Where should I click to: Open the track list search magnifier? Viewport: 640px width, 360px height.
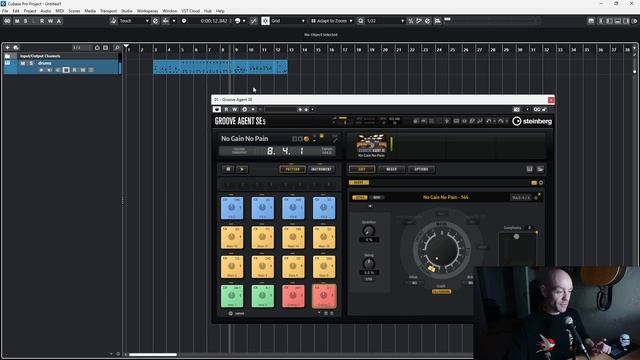click(x=116, y=48)
